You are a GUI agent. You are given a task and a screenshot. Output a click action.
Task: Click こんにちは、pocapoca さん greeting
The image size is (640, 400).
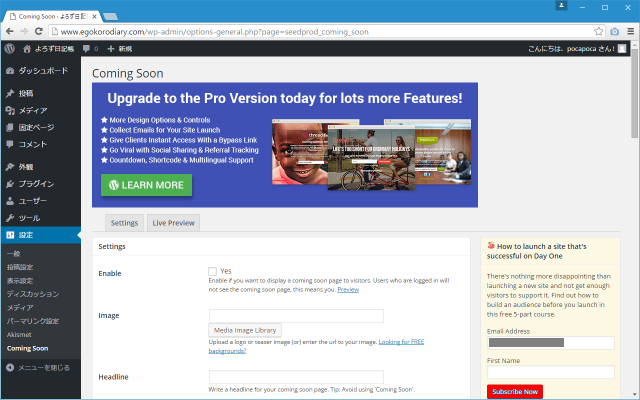571,49
